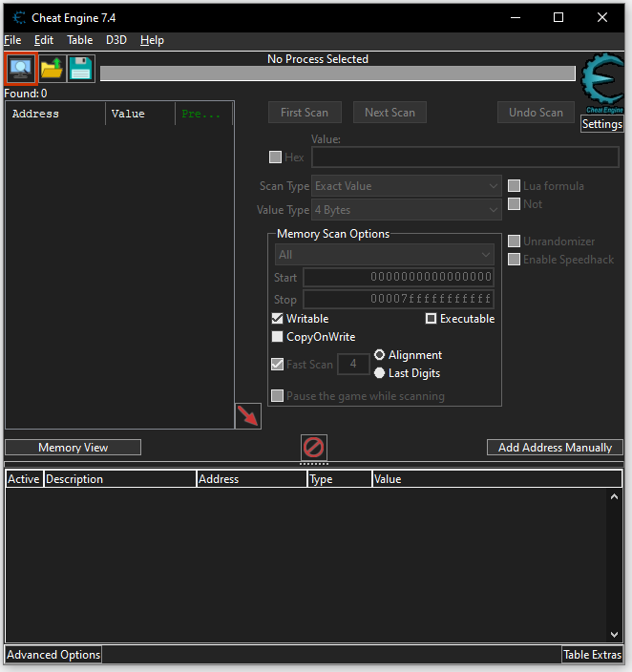The width and height of the screenshot is (632, 672).
Task: Click the scan progress bar
Action: (x=337, y=73)
